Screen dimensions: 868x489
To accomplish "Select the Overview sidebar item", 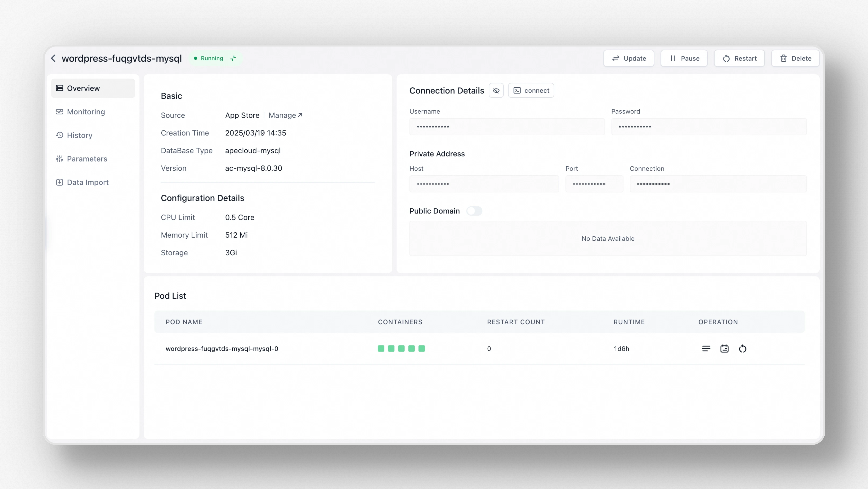I will pyautogui.click(x=83, y=88).
